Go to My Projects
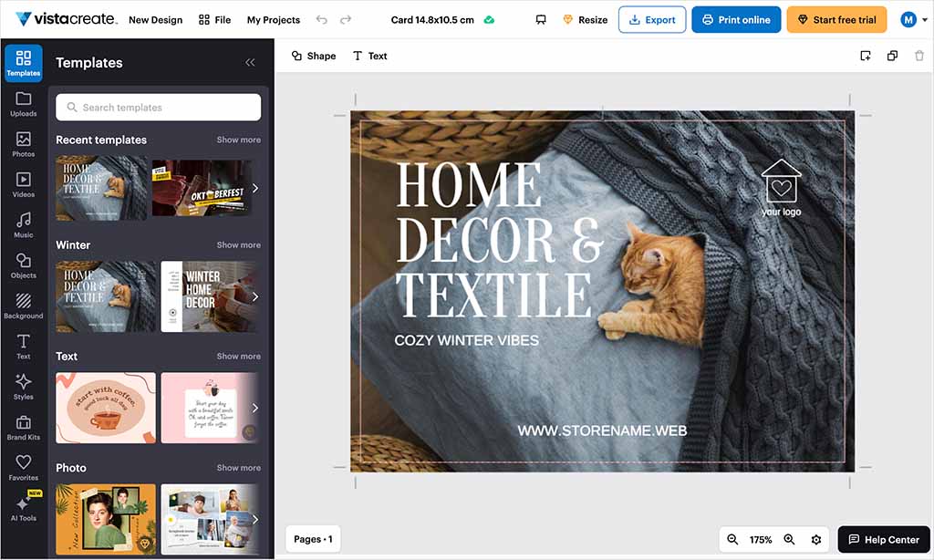 click(274, 19)
